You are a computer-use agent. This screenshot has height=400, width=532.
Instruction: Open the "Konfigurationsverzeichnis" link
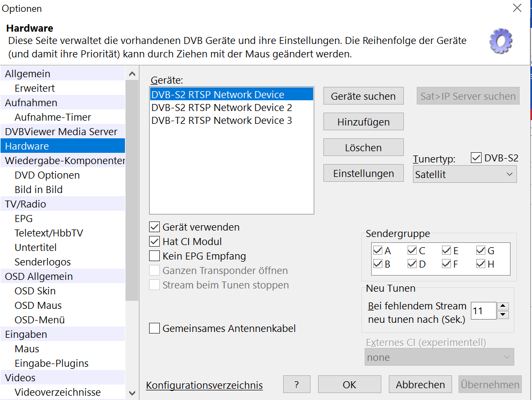coord(203,385)
